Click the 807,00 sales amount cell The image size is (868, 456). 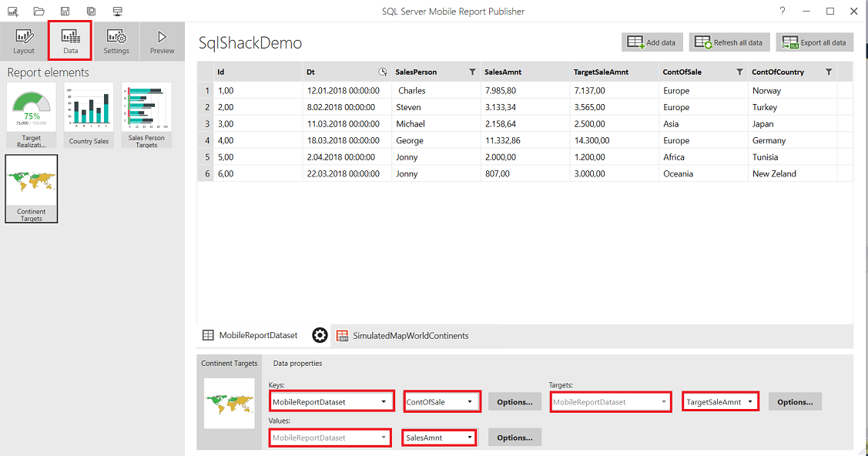(x=525, y=173)
